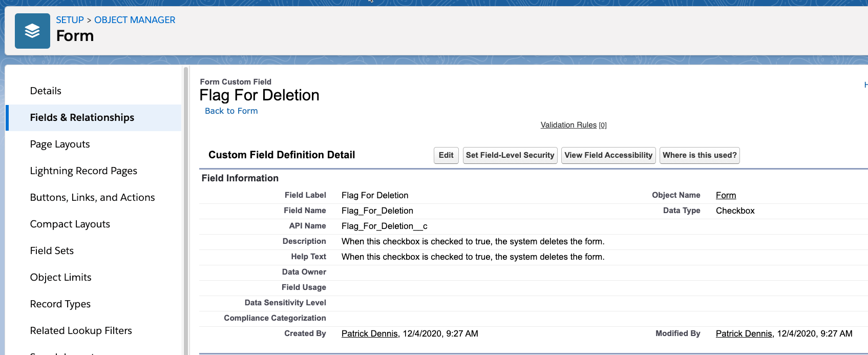The width and height of the screenshot is (868, 355).
Task: View Object Limits section
Action: click(x=60, y=277)
